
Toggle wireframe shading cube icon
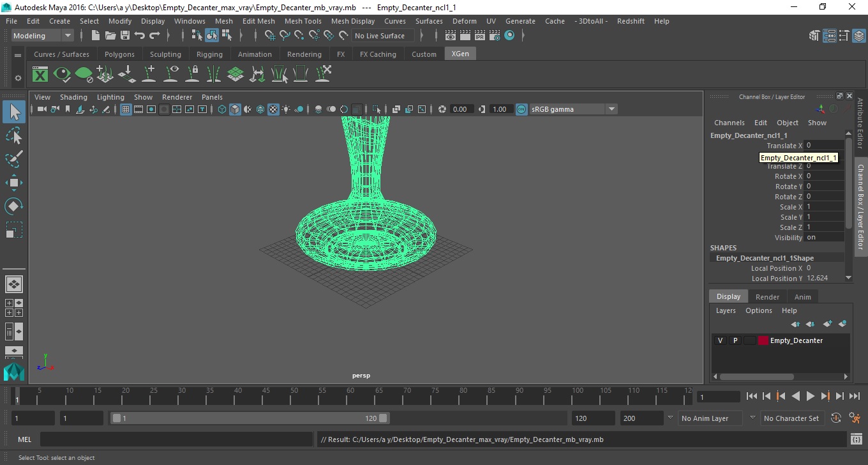pos(222,109)
